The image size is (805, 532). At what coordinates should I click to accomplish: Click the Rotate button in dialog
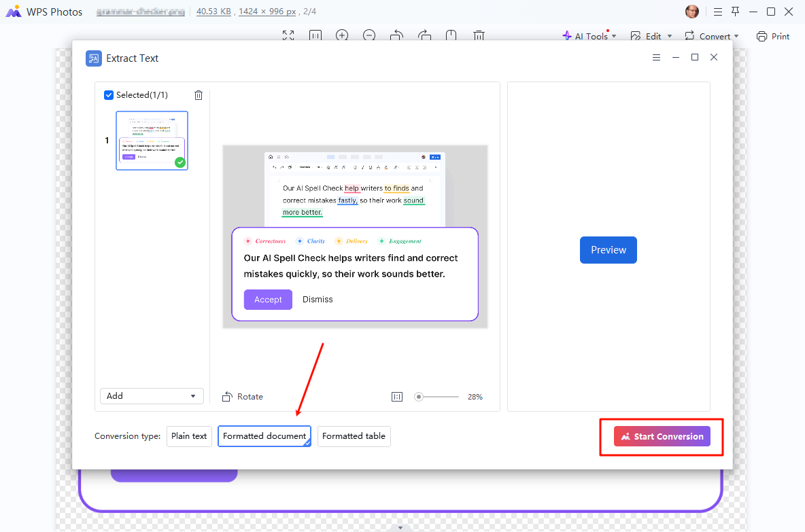(x=242, y=397)
